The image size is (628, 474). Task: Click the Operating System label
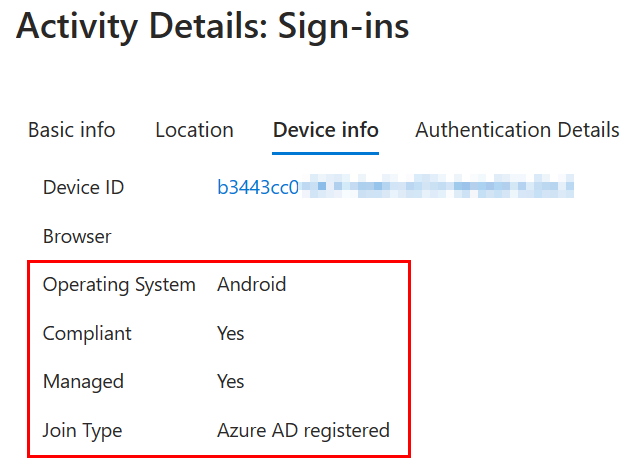tap(119, 285)
